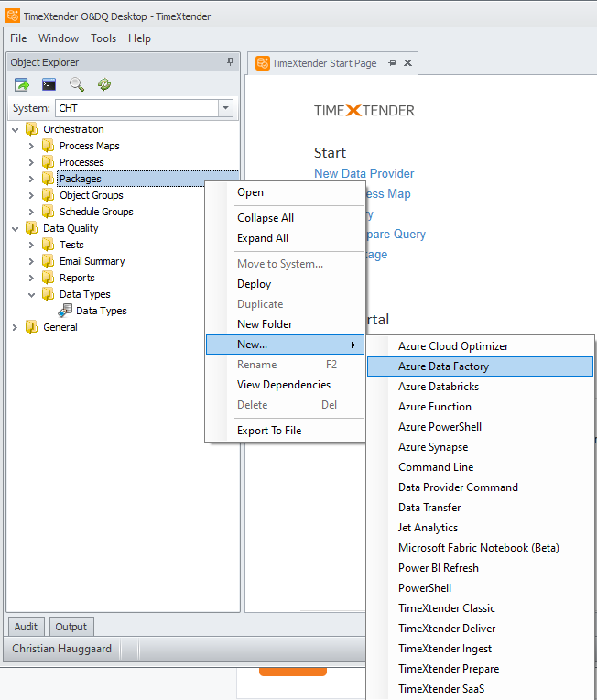This screenshot has width=597, height=700.
Task: Select Deploy in the context menu
Action: (285, 284)
